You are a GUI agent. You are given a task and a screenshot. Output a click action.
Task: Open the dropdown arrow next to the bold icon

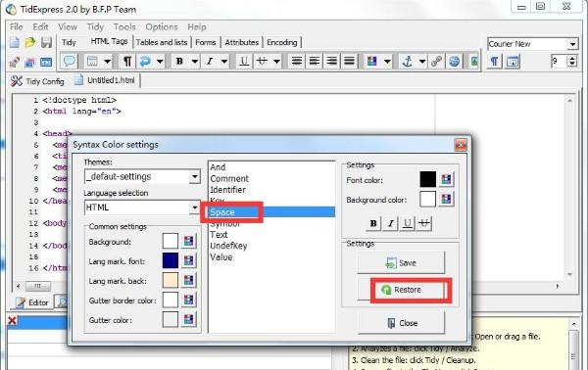click(x=195, y=61)
